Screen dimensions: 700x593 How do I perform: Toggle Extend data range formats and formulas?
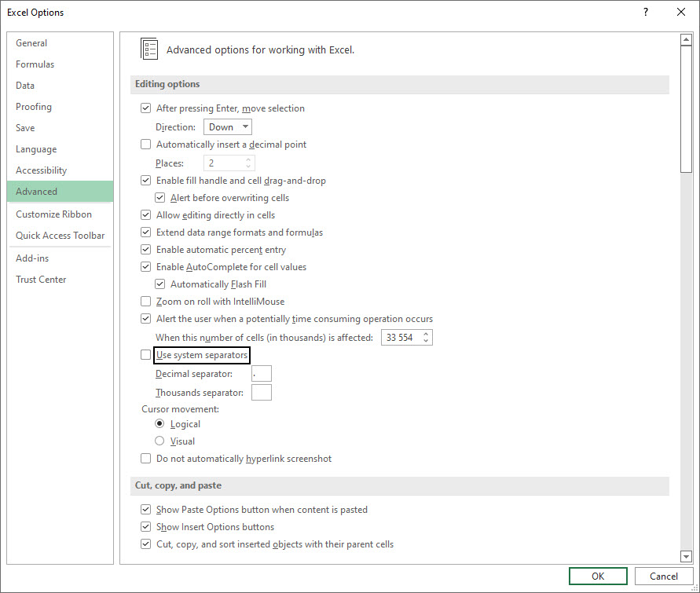[145, 232]
